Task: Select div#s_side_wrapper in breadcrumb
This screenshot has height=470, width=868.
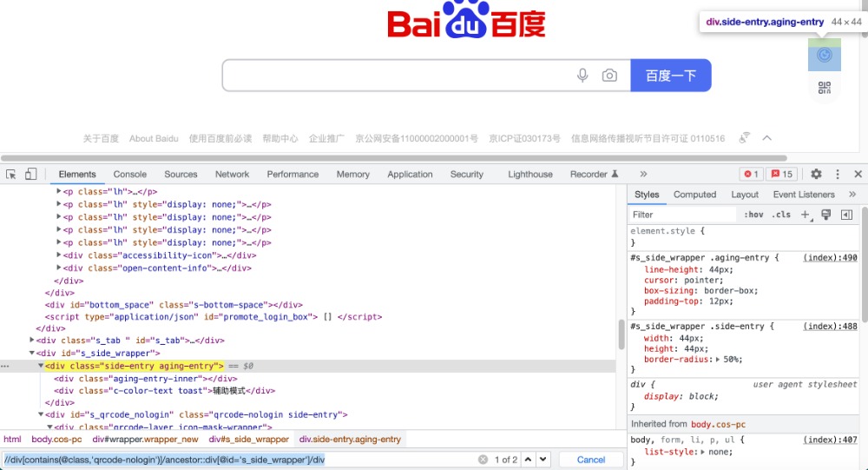Action: coord(248,439)
